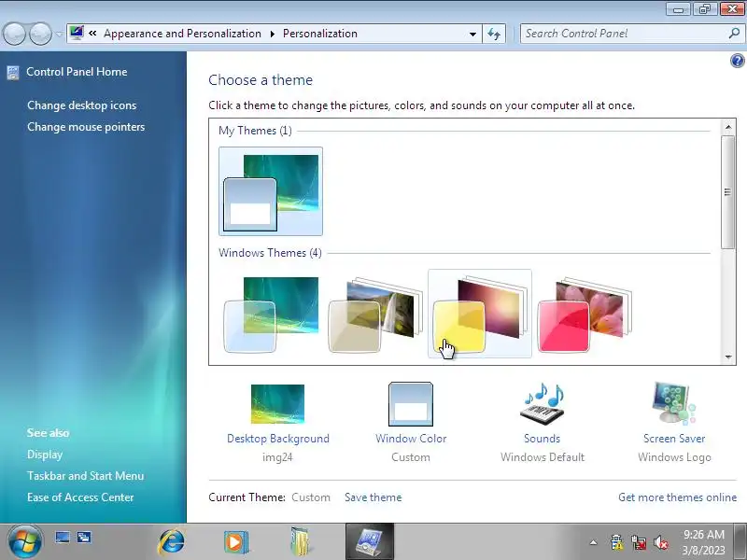Viewport: 747px width, 560px height.
Task: Click the Sounds keyboard and notes icon
Action: click(543, 404)
